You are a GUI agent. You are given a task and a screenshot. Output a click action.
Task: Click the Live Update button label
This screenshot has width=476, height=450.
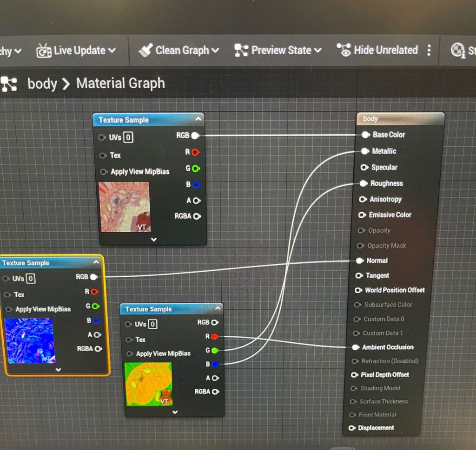point(79,50)
